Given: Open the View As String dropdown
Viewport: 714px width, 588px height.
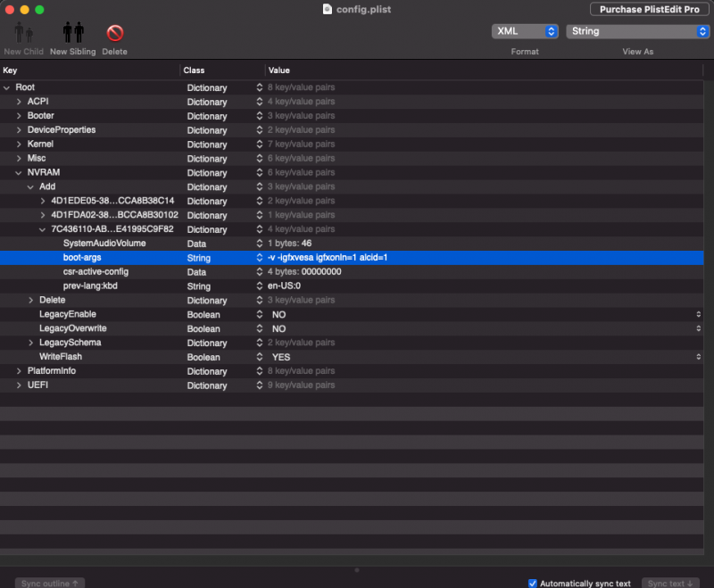Looking at the screenshot, I should coord(637,31).
